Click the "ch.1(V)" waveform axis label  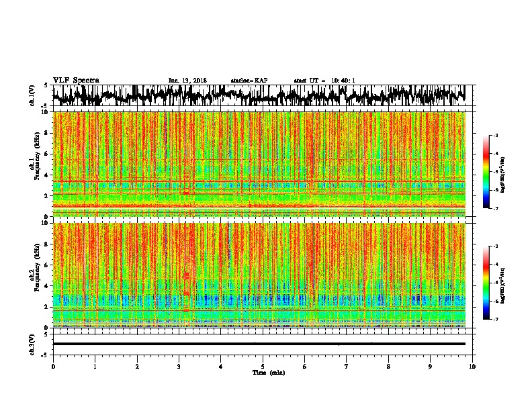click(x=32, y=95)
